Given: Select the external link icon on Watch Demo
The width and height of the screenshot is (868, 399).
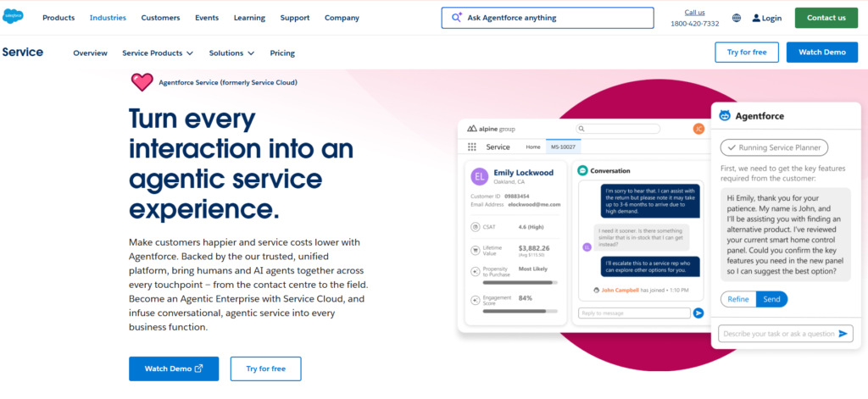Looking at the screenshot, I should click(x=198, y=369).
